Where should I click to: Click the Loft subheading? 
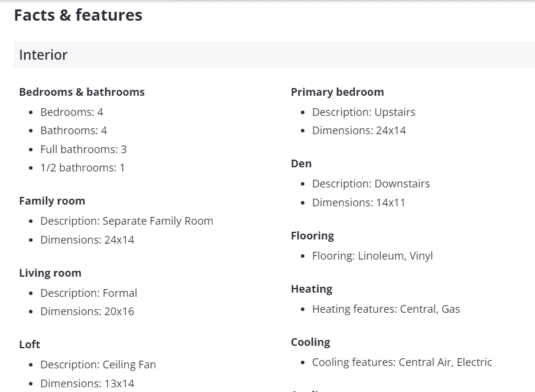30,344
